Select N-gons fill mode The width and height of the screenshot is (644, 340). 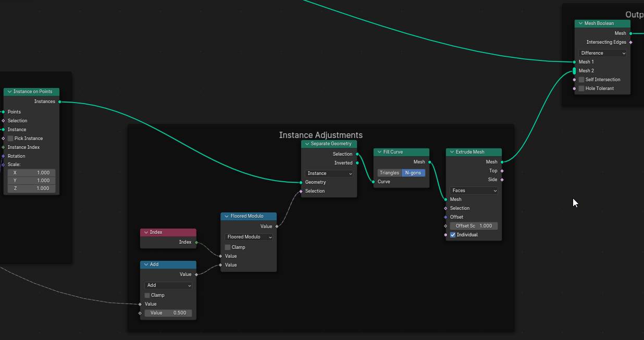pos(413,173)
